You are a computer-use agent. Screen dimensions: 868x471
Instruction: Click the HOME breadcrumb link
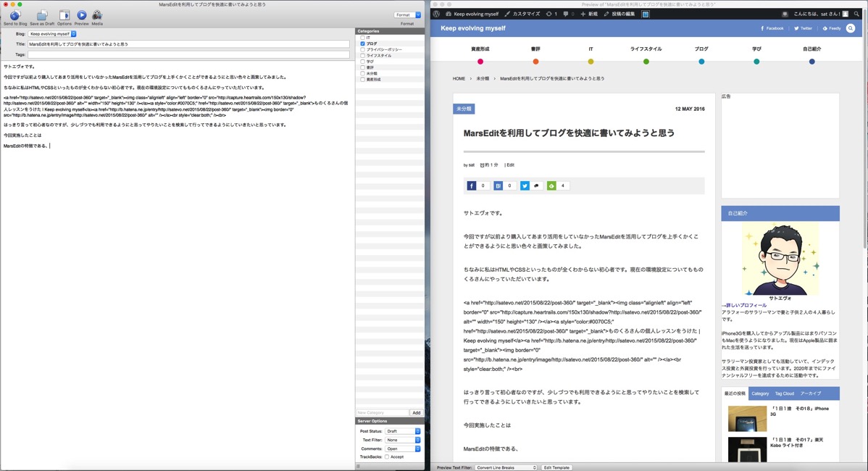point(459,78)
